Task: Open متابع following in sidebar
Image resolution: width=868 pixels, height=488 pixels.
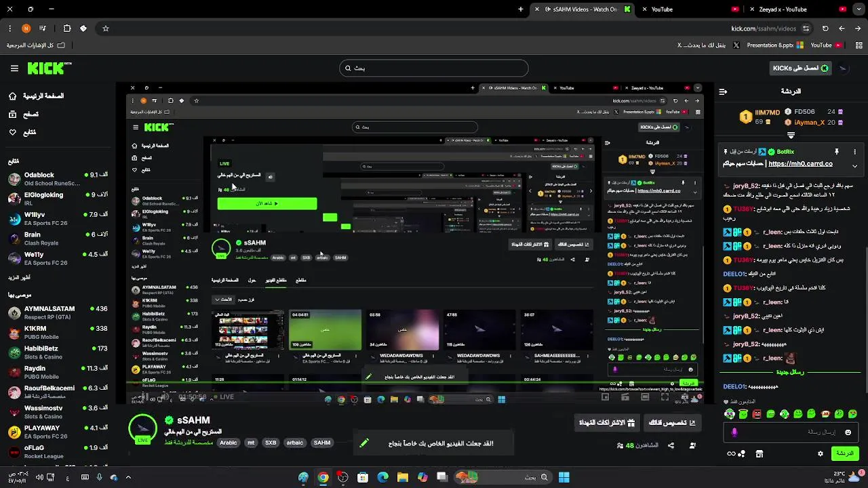Action: pyautogui.click(x=22, y=132)
